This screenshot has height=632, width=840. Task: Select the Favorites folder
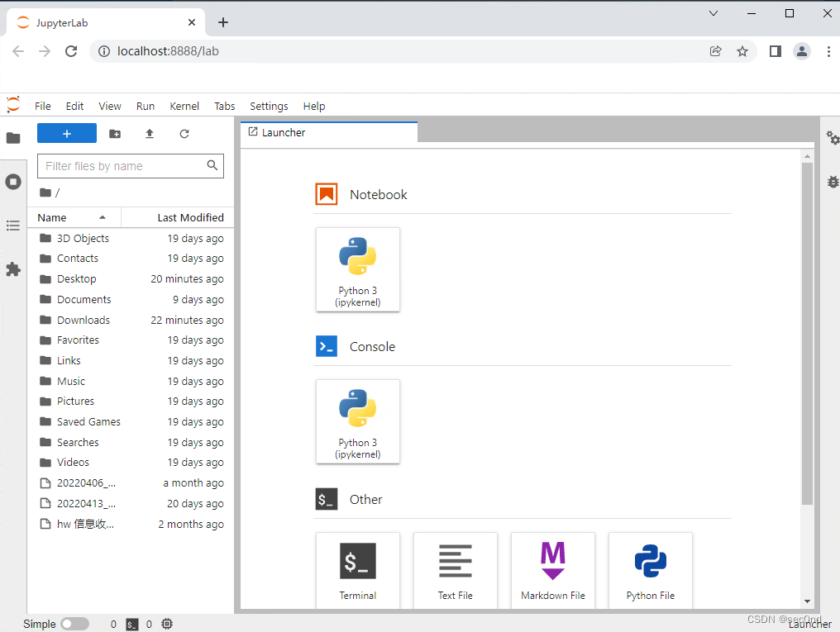pyautogui.click(x=131, y=340)
